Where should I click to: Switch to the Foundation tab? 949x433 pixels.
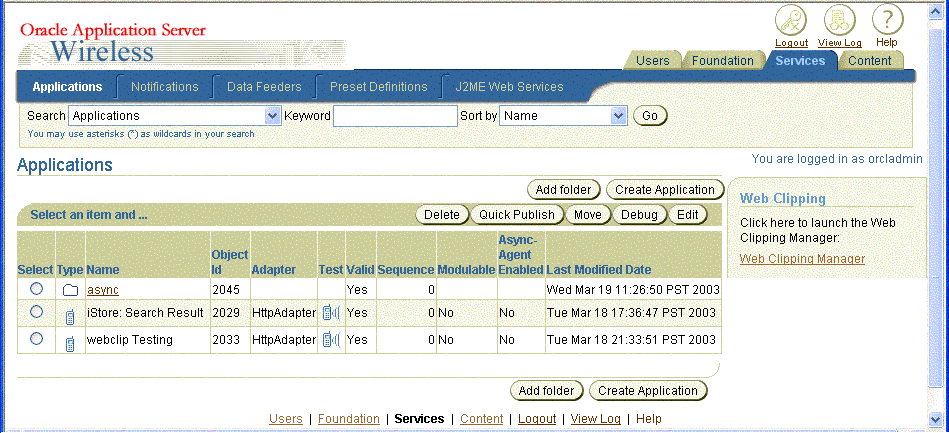tap(723, 61)
